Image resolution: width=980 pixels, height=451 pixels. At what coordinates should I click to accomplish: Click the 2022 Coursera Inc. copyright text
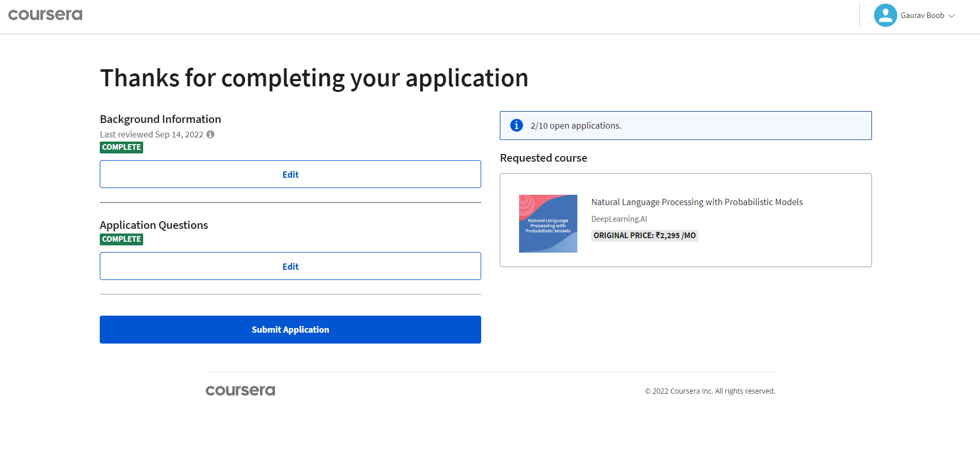pos(710,391)
